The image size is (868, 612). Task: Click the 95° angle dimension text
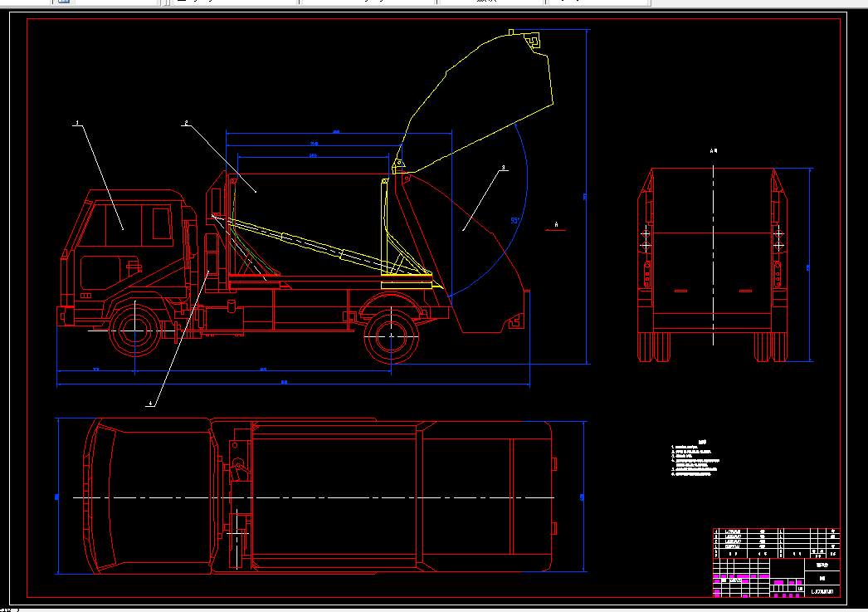pos(515,220)
